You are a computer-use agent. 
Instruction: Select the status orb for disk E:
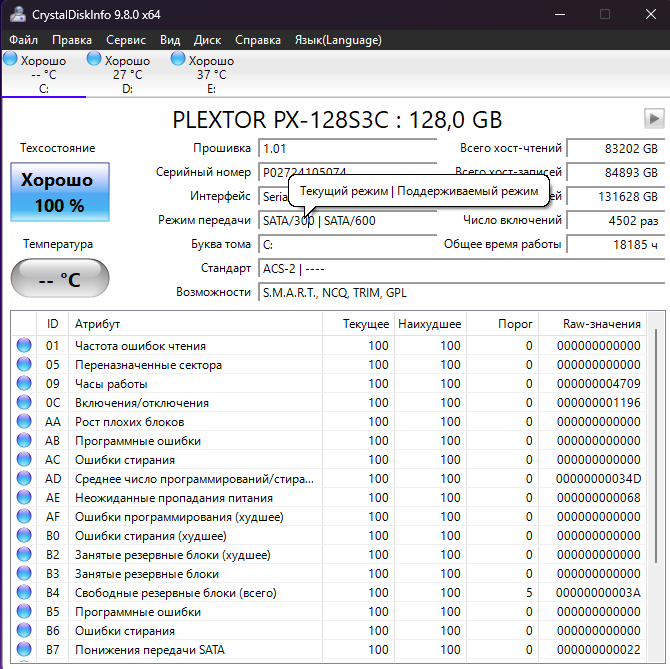178,59
